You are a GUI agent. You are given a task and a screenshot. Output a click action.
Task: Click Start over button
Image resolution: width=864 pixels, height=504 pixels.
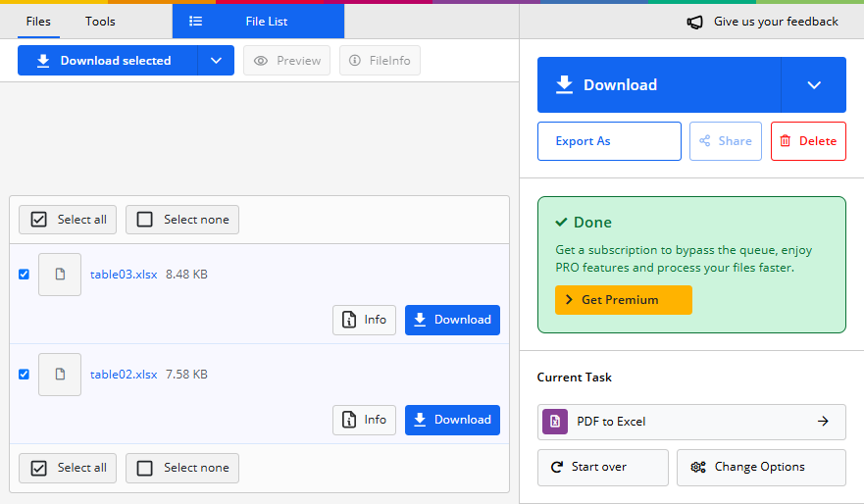coord(603,468)
